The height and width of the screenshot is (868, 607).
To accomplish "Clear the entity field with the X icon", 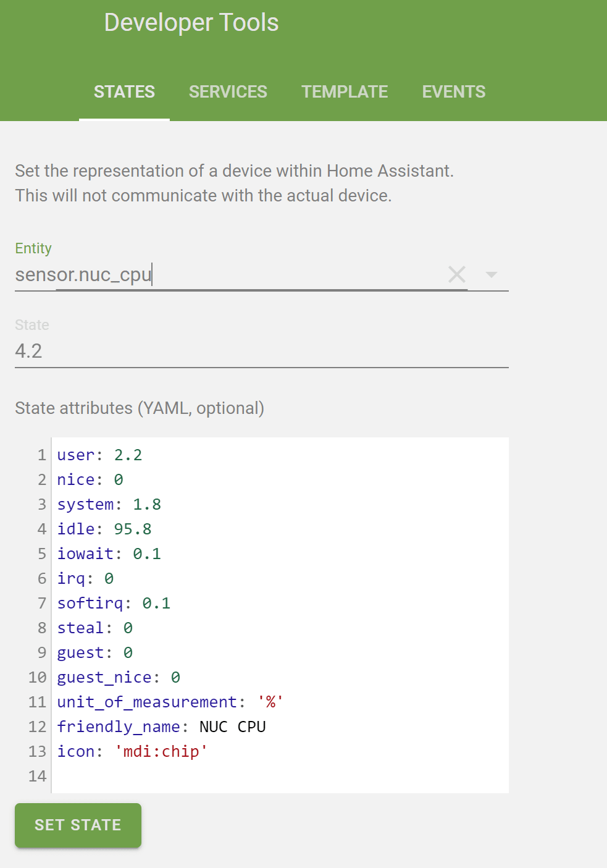I will 456,274.
